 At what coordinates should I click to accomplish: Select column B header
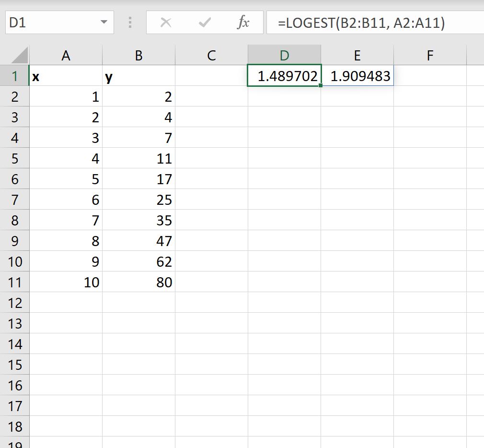pos(138,55)
